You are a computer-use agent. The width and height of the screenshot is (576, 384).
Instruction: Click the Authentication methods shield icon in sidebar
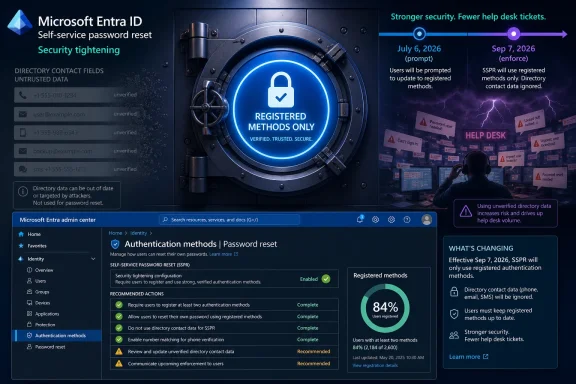pyautogui.click(x=29, y=335)
